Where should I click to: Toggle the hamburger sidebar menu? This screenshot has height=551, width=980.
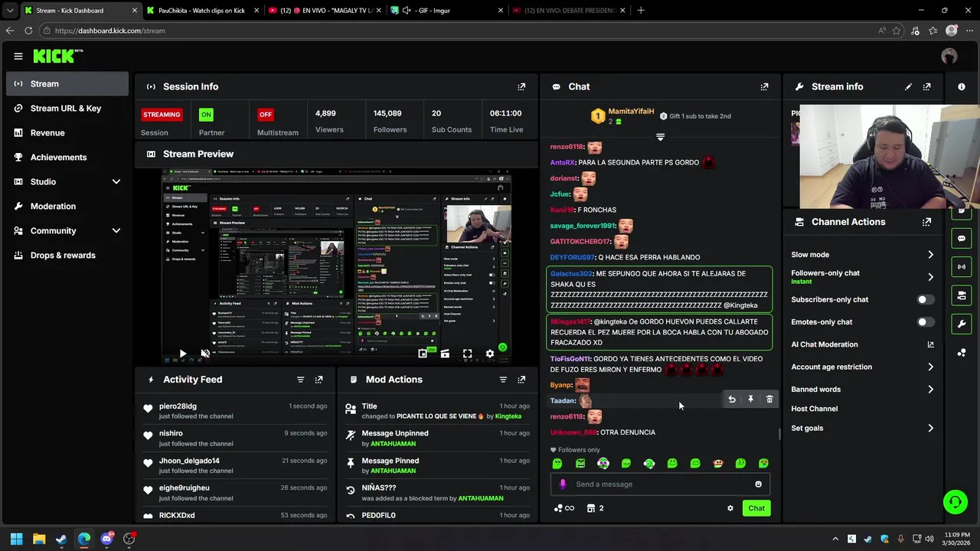coord(18,56)
